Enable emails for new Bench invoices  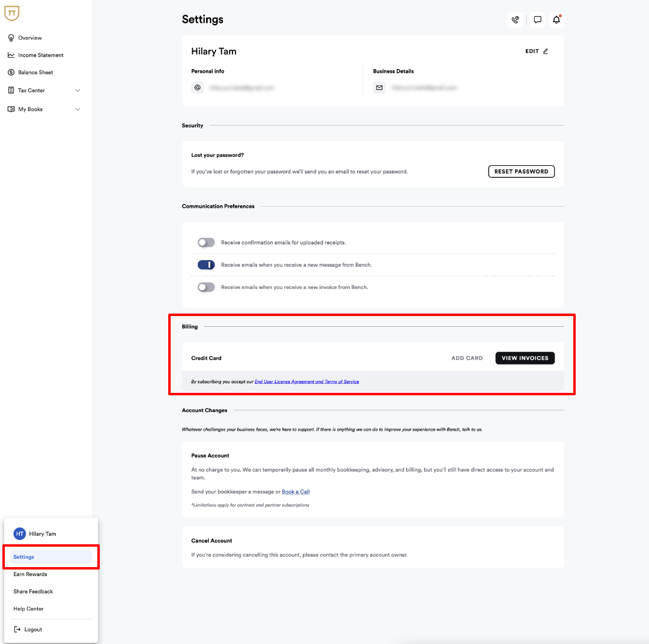tap(206, 287)
